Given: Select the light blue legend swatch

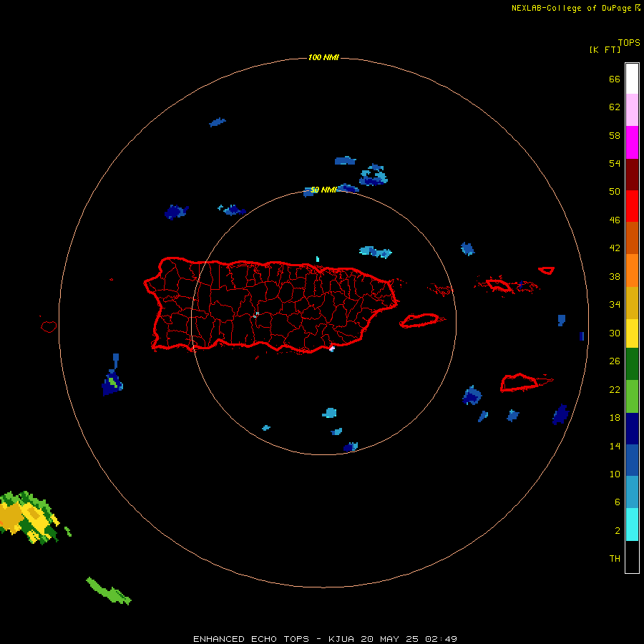Looking at the screenshot, I should click(632, 492).
